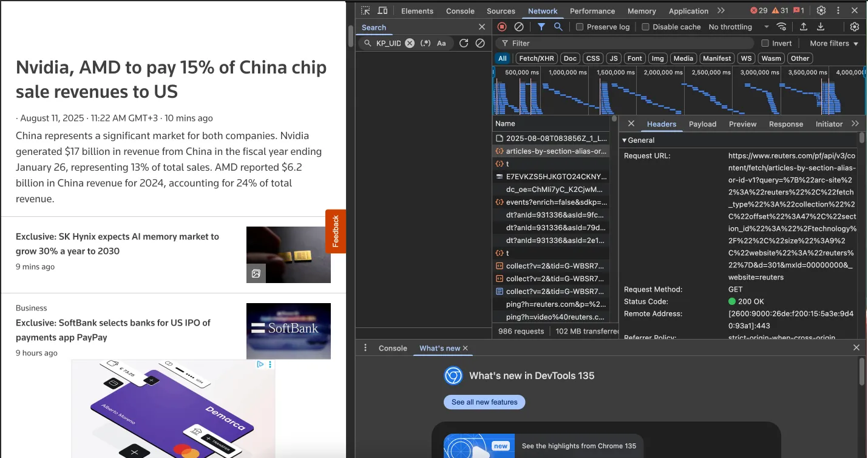
Task: Expand the More filters dropdown
Action: tap(834, 43)
